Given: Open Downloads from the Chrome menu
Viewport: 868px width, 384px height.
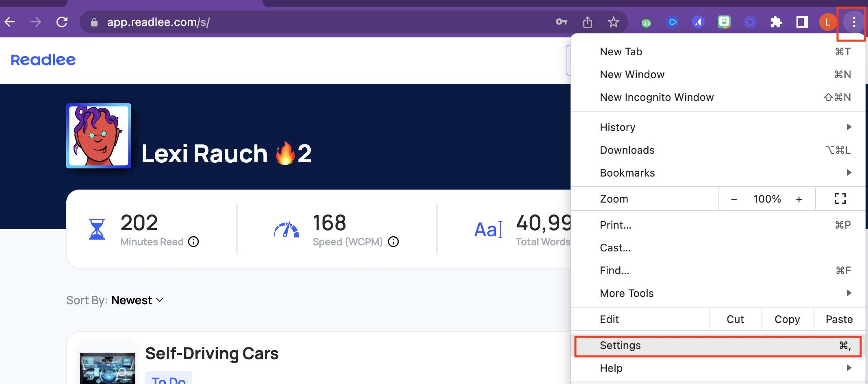Looking at the screenshot, I should click(x=718, y=150).
